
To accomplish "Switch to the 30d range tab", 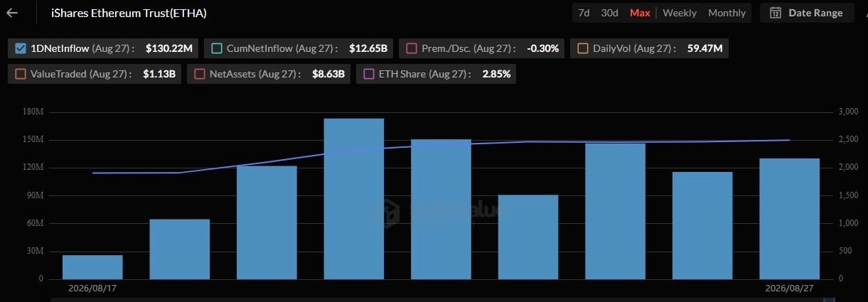I will coord(609,13).
